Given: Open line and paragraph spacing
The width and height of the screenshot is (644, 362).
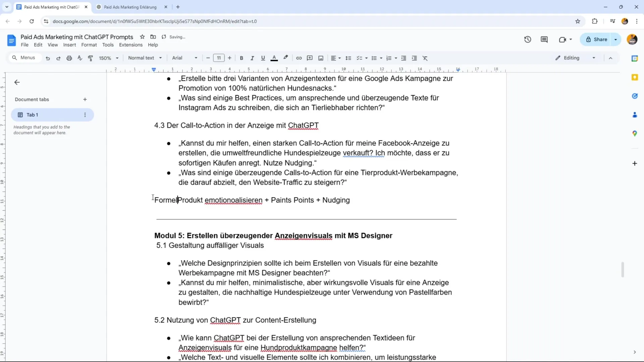Looking at the screenshot, I should [x=348, y=58].
